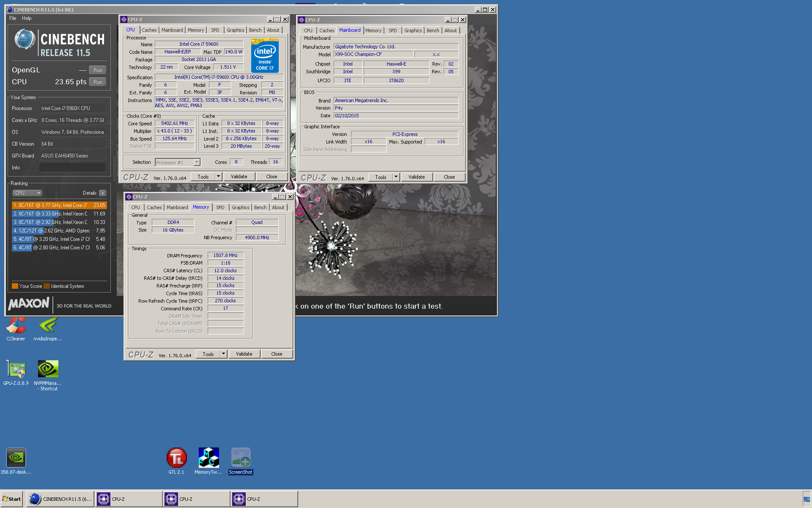Switch to Memory tab in CPU-Z CPU window
Screen dimensions: 812x508
[x=196, y=30]
